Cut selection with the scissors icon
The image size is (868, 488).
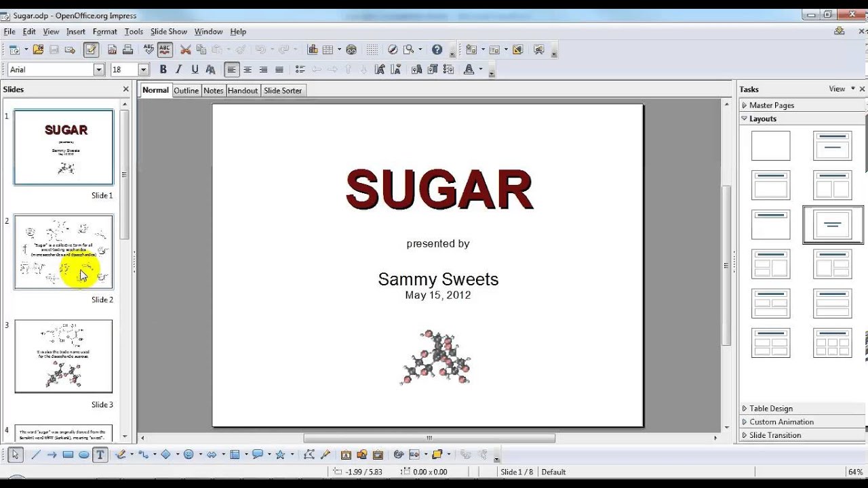pyautogui.click(x=185, y=49)
